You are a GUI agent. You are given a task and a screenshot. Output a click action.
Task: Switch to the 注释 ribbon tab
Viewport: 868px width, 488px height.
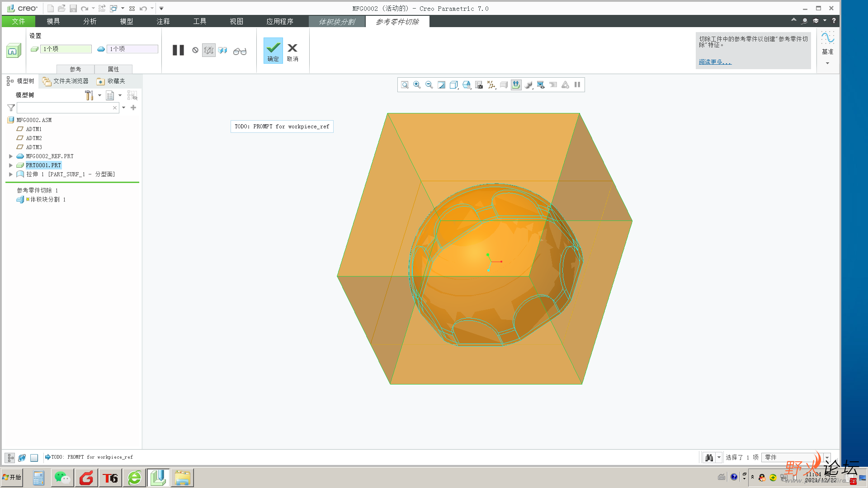(x=163, y=21)
